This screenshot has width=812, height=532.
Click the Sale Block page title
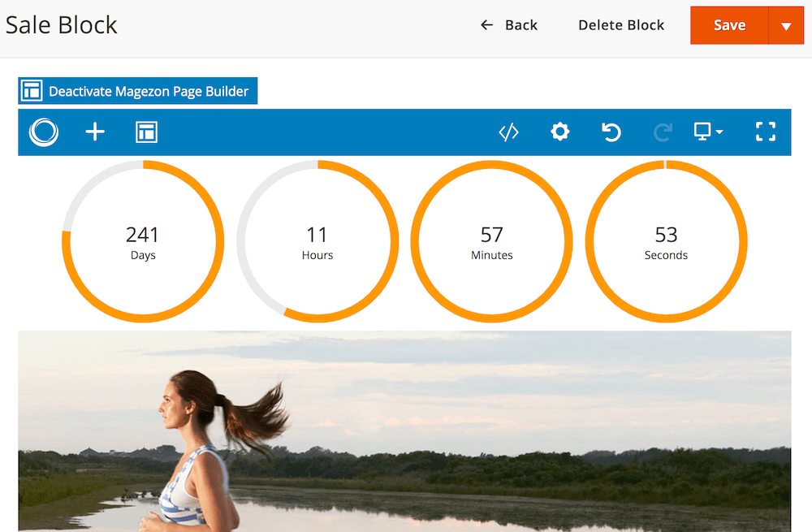pos(61,25)
